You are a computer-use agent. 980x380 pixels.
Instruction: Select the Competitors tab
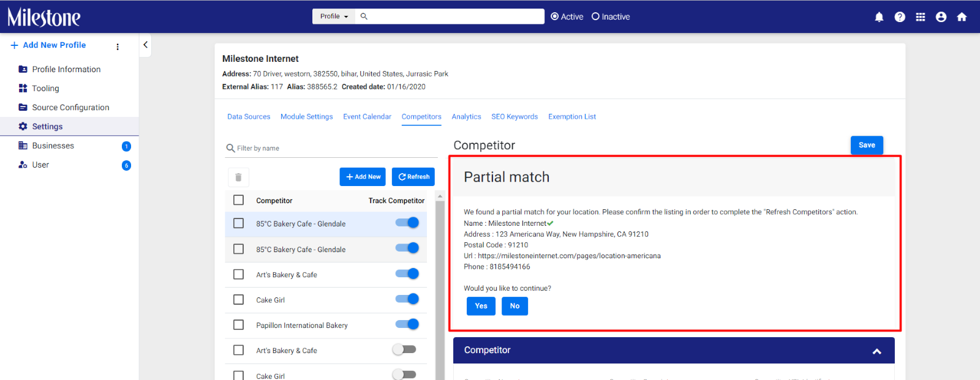421,117
